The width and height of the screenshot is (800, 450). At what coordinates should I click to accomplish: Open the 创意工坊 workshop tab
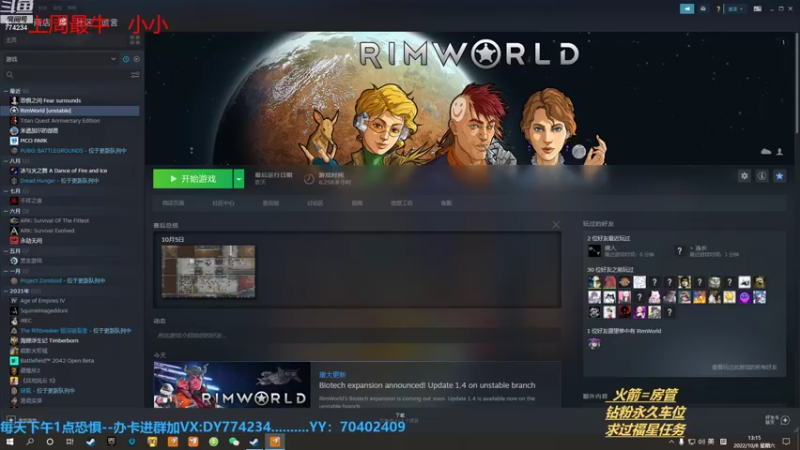pyautogui.click(x=402, y=203)
